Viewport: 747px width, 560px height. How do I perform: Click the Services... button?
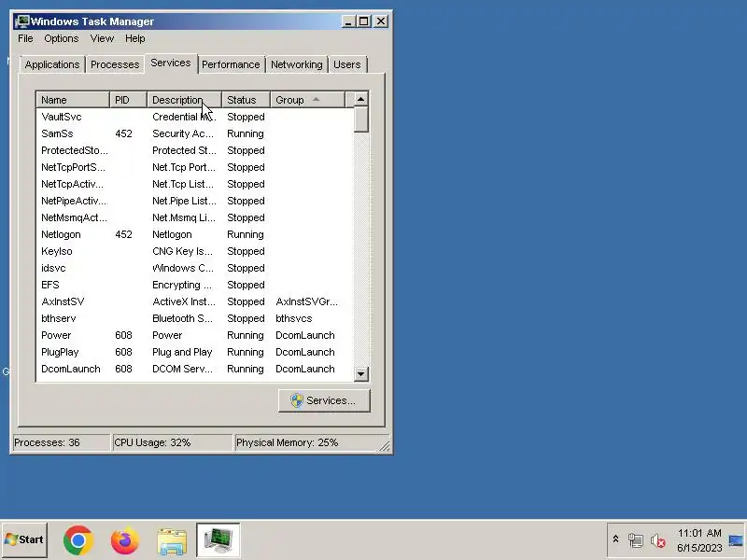point(324,400)
